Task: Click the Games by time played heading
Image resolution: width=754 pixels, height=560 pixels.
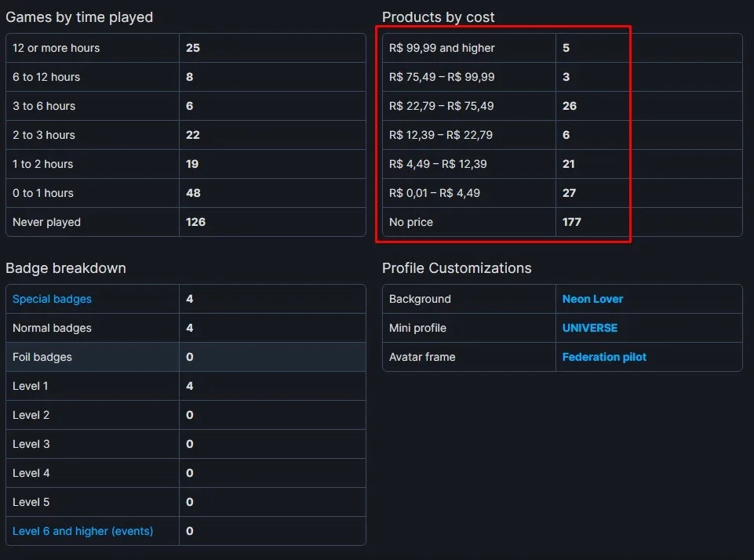Action: [x=79, y=17]
